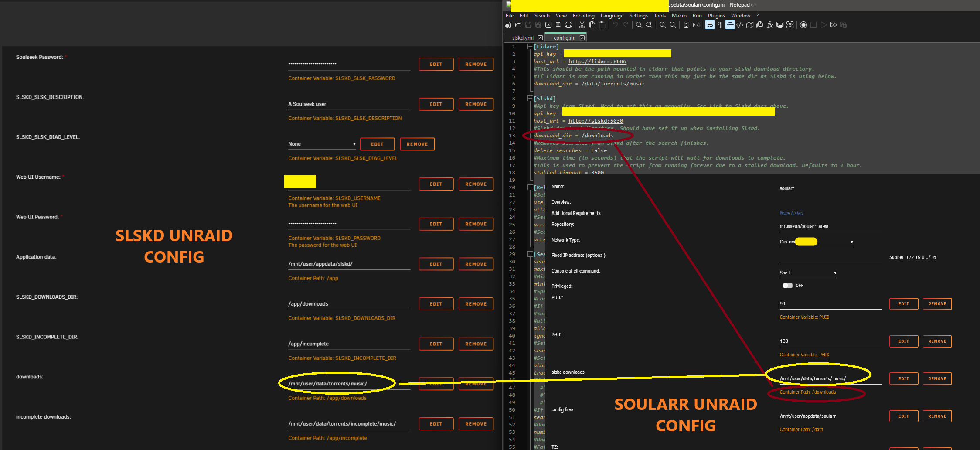Open the Console shell command dropdown
This screenshot has width=980, height=450.
(x=808, y=273)
